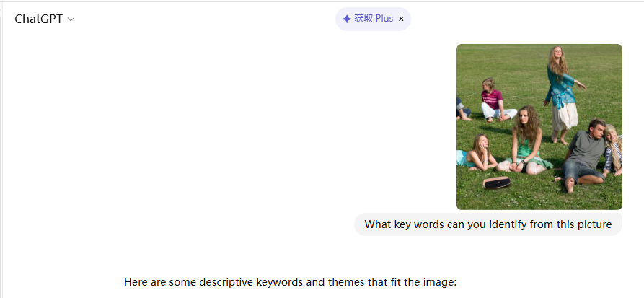Click the user message bubble about key words

pos(488,224)
